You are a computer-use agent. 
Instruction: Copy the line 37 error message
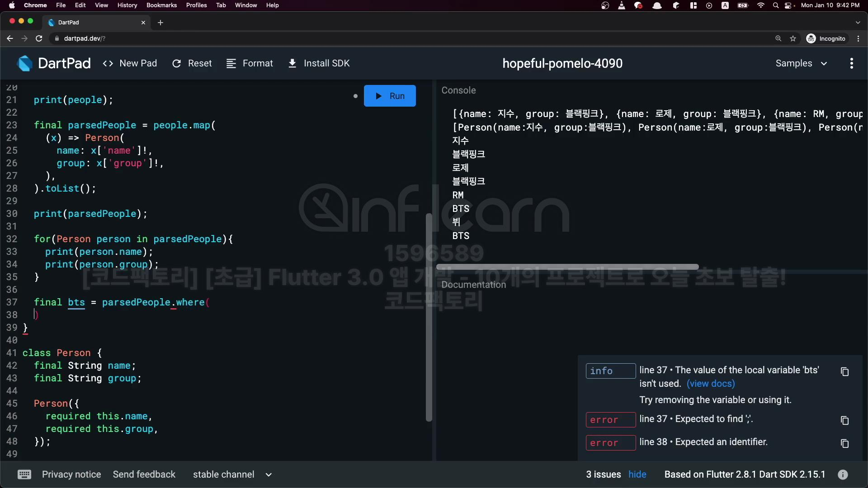(844, 420)
